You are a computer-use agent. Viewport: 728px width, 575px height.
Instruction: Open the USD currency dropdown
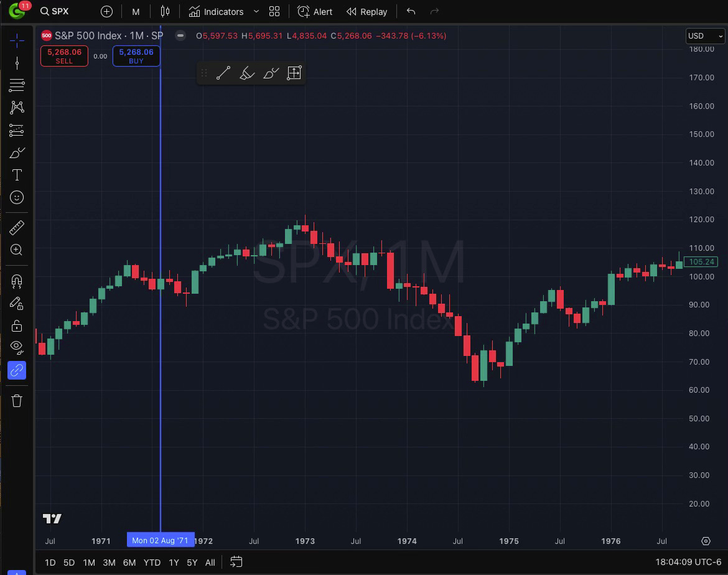click(705, 35)
